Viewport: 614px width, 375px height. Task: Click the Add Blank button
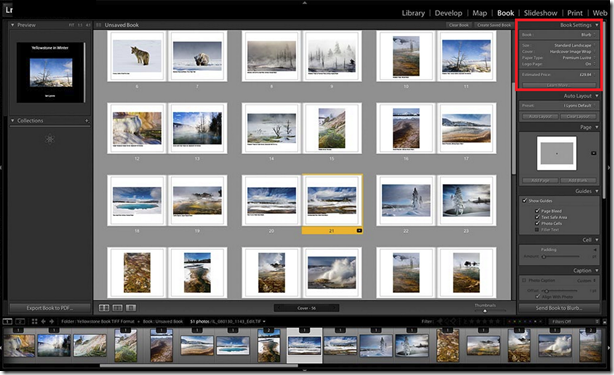[578, 180]
